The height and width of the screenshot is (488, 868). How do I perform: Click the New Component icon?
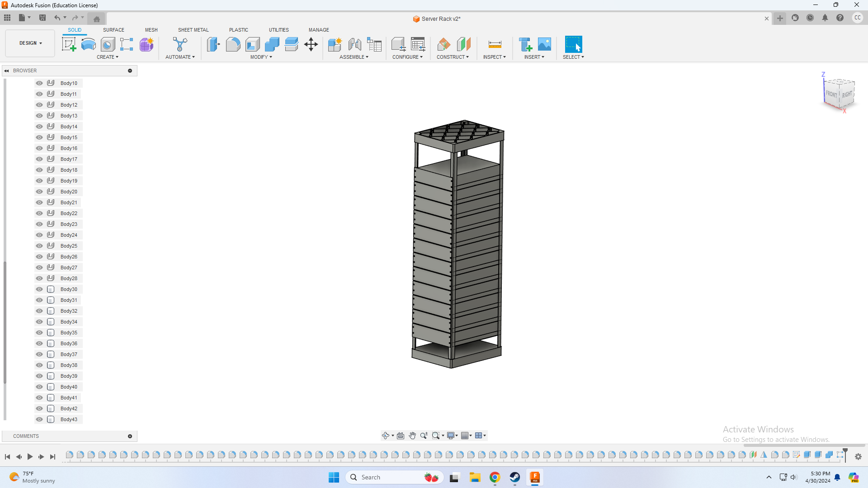pyautogui.click(x=335, y=44)
